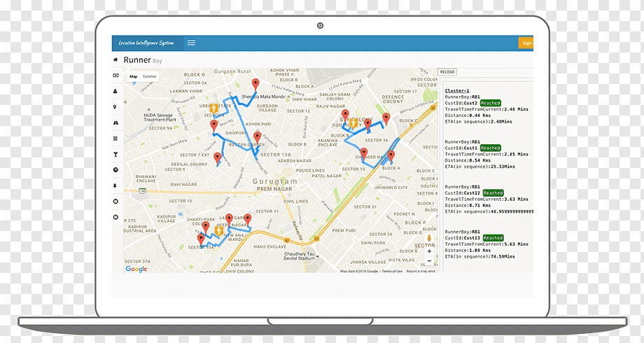
Task: Zoom in the map with plus
Action: pos(429,251)
